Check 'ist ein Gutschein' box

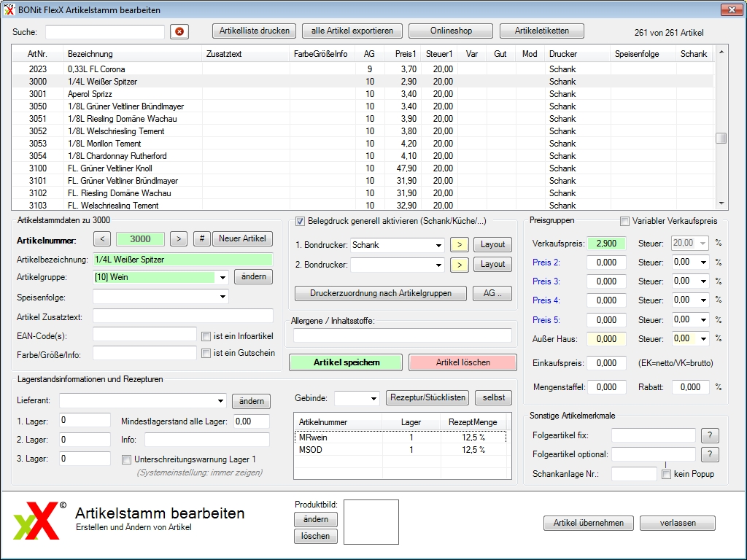coord(206,354)
